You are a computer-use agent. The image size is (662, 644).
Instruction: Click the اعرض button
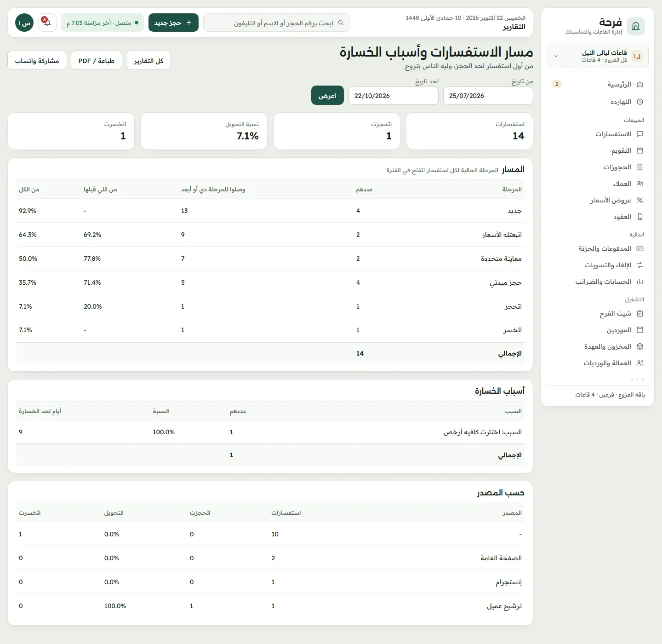[x=327, y=95]
